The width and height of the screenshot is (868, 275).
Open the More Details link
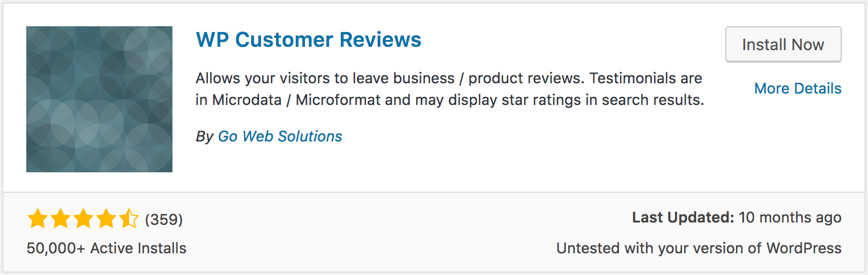[x=798, y=88]
